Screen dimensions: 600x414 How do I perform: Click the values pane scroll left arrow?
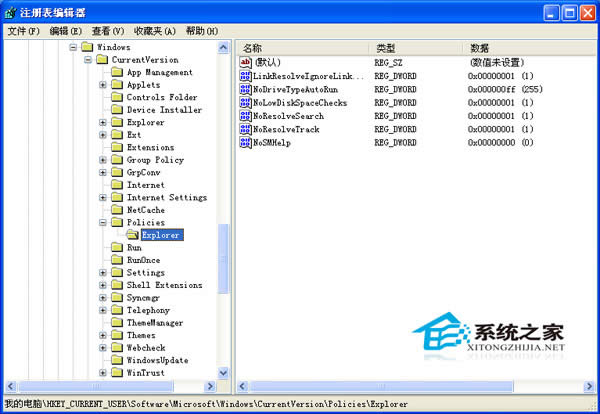click(x=243, y=386)
